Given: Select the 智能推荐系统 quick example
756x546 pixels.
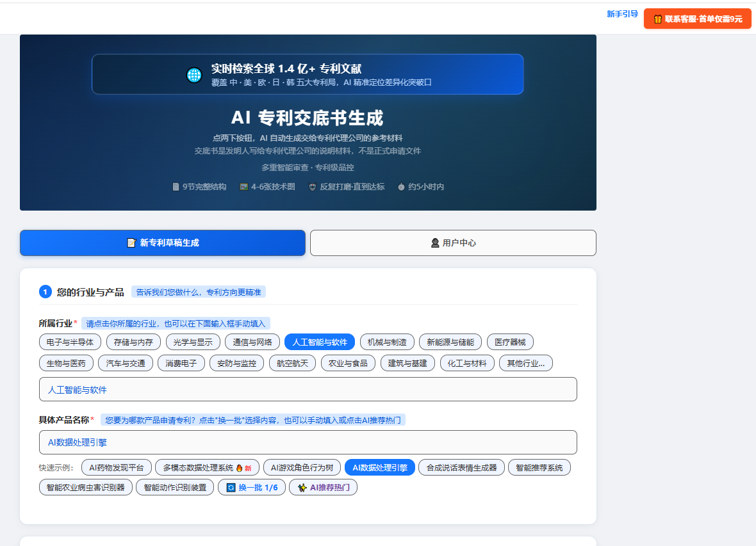Looking at the screenshot, I should (x=539, y=468).
